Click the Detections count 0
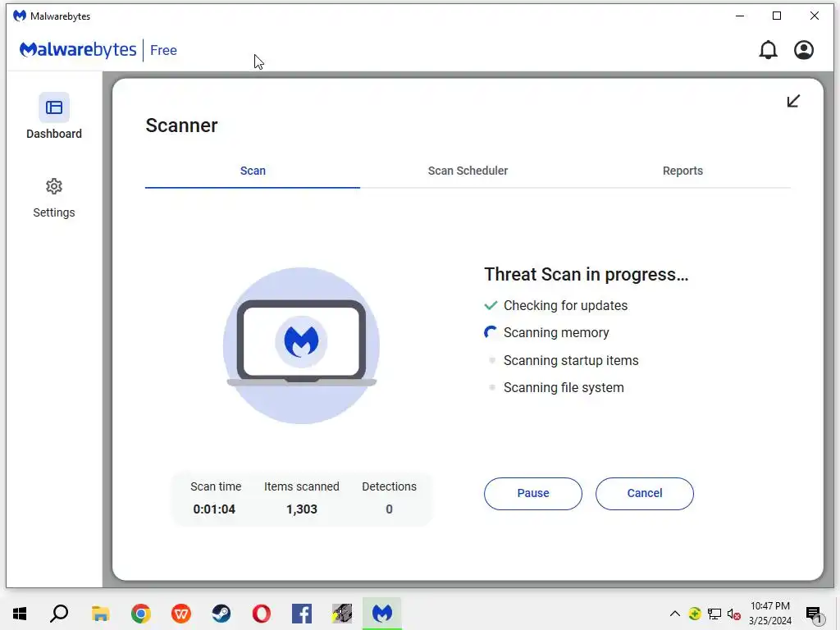 (x=390, y=509)
